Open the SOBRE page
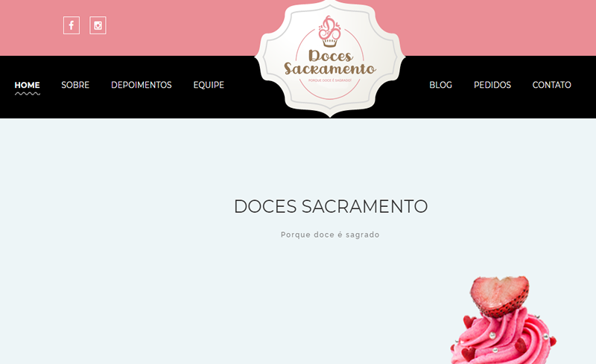 (75, 85)
